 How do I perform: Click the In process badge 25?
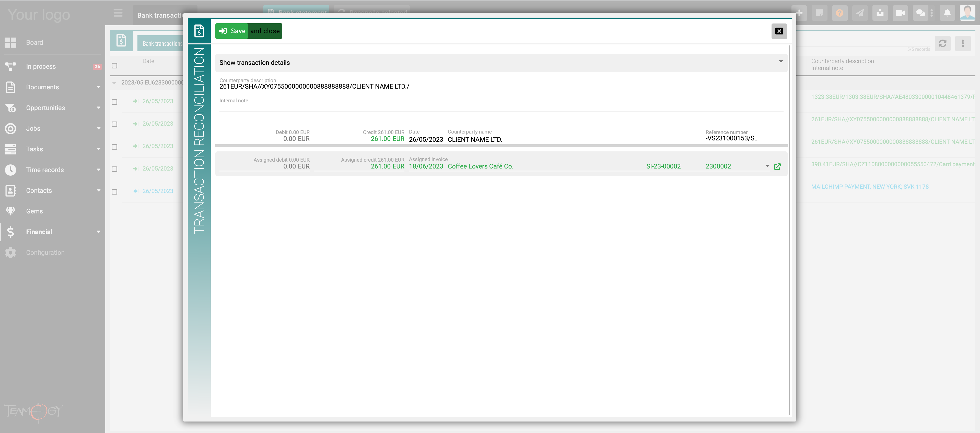pyautogui.click(x=97, y=67)
